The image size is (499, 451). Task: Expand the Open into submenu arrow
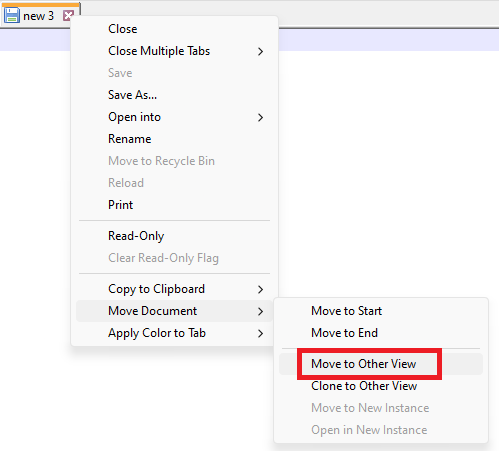coord(260,117)
